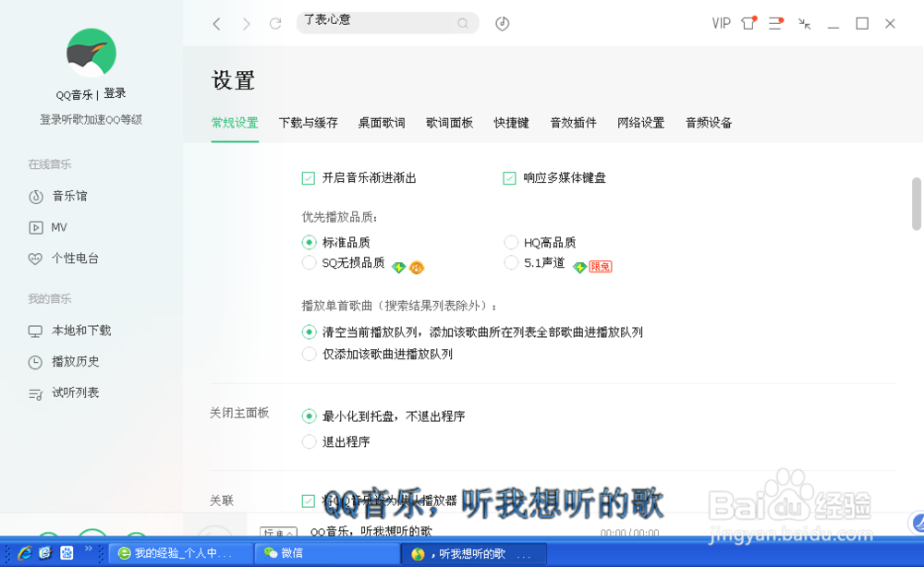
Task: Refresh the page with reload icon
Action: [x=275, y=24]
